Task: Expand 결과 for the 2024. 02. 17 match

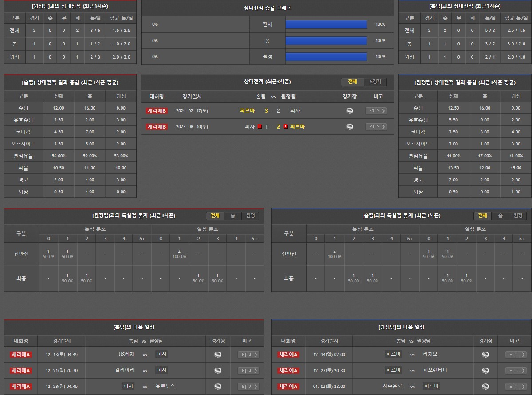Action: [x=376, y=111]
